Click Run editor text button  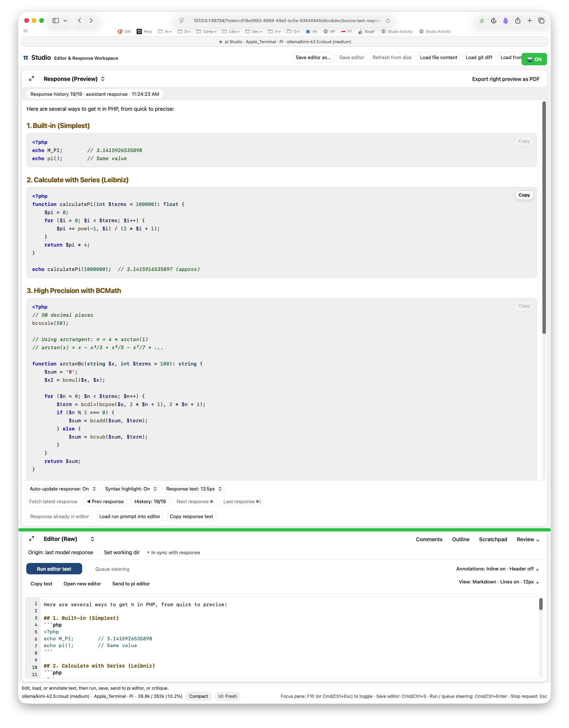pos(54,569)
